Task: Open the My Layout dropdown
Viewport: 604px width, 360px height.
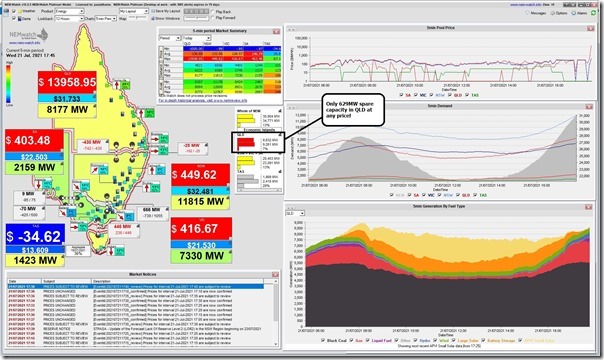Action: 134,11
